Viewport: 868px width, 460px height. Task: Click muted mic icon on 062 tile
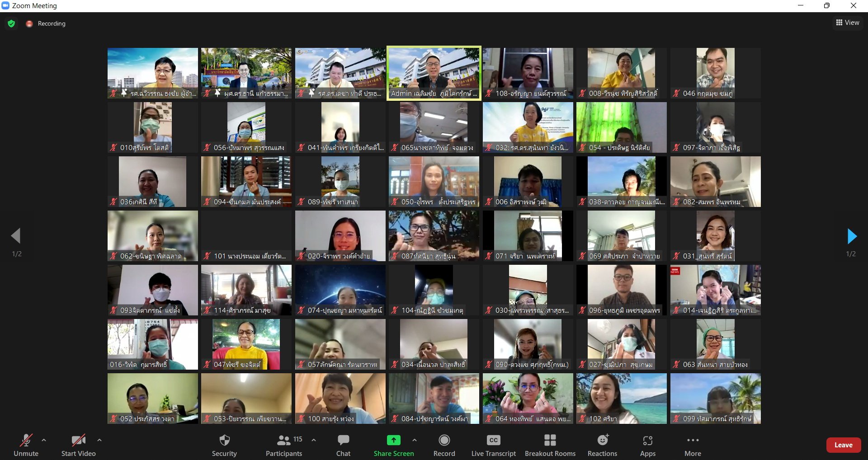point(113,256)
